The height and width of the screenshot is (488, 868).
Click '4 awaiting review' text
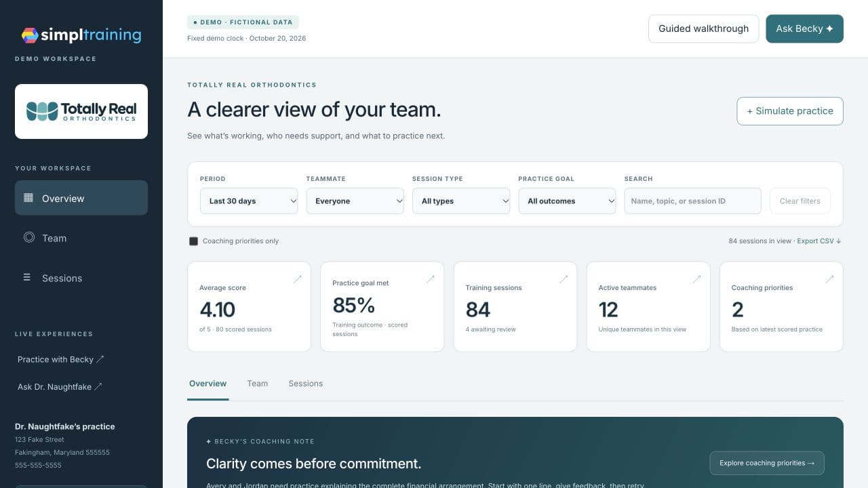490,329
